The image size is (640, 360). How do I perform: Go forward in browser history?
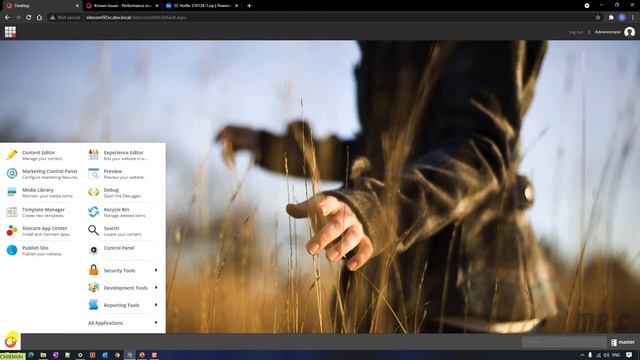point(18,18)
